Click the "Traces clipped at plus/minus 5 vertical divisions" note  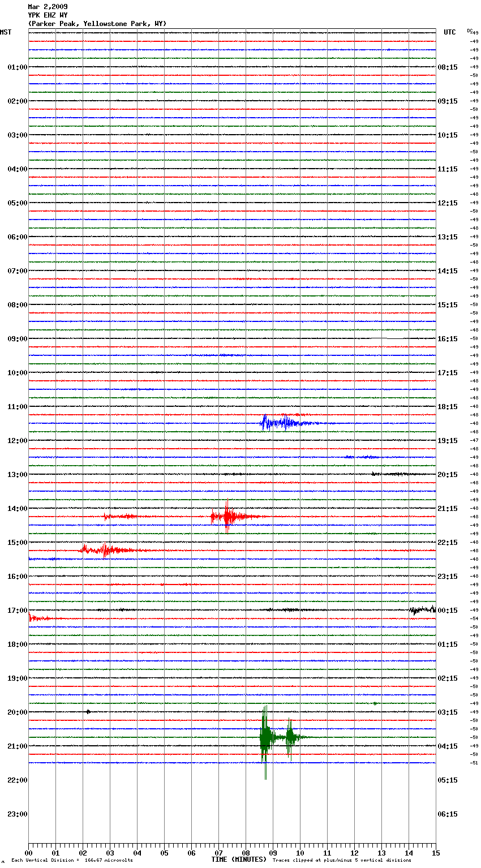[x=342, y=861]
